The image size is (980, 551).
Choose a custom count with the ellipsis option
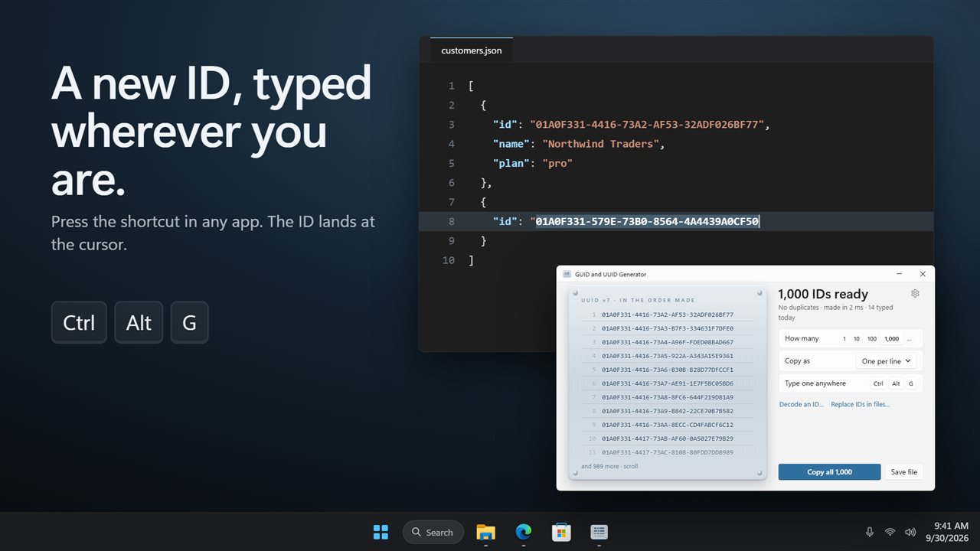(x=909, y=338)
